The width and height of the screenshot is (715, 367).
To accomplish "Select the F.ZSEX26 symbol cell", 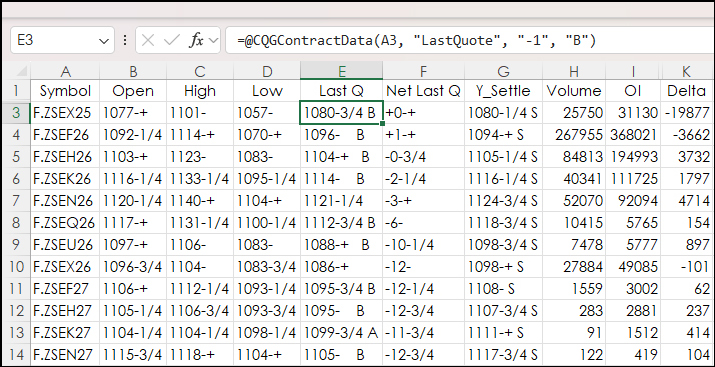I will (x=65, y=267).
